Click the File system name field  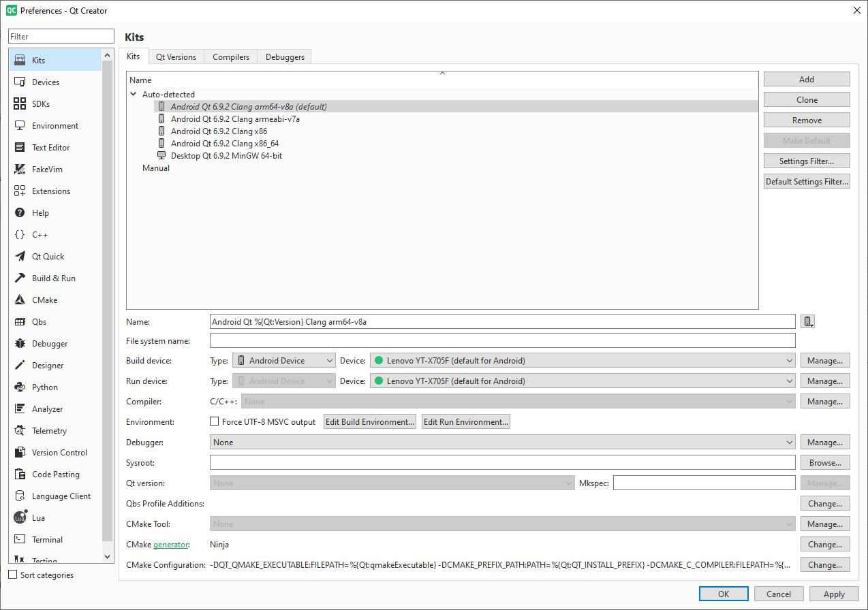click(x=503, y=340)
